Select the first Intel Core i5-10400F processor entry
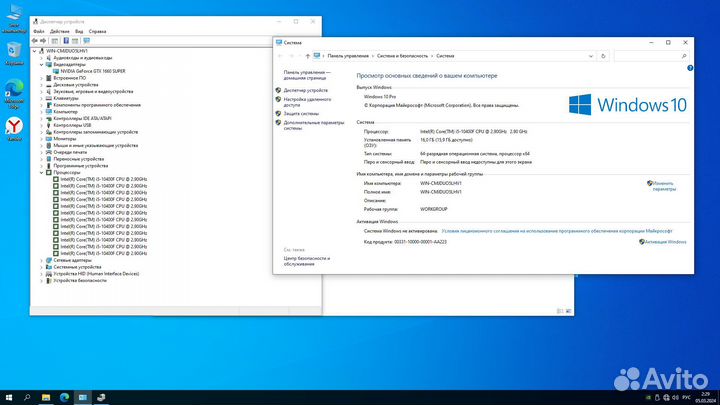Image resolution: width=720 pixels, height=405 pixels. pyautogui.click(x=104, y=179)
